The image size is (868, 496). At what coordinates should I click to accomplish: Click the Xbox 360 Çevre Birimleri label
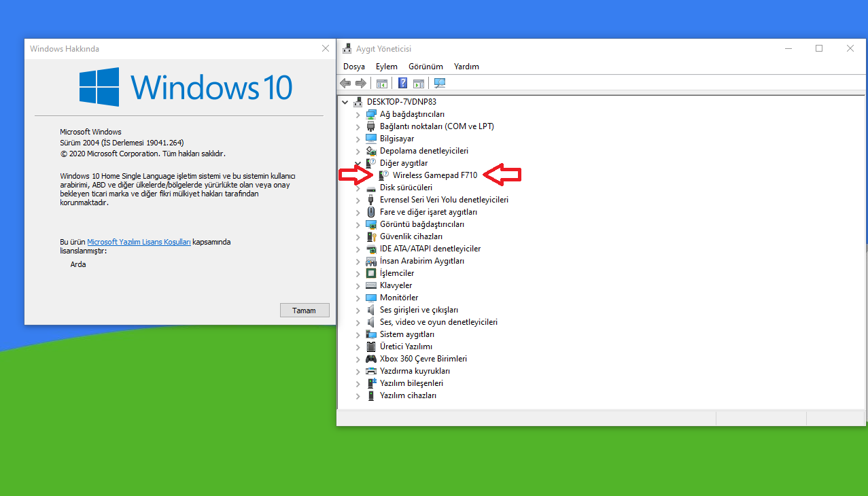[x=423, y=359]
